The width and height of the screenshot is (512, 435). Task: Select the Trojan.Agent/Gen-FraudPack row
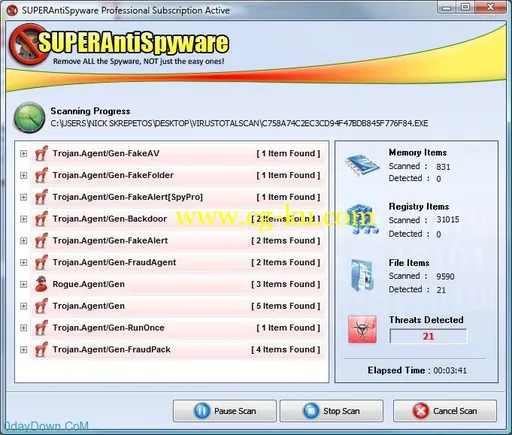(178, 349)
